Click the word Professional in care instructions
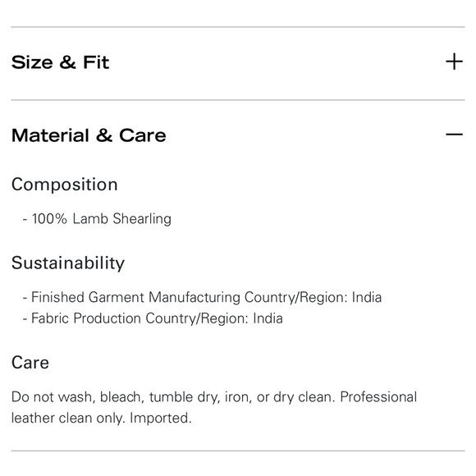 click(378, 397)
